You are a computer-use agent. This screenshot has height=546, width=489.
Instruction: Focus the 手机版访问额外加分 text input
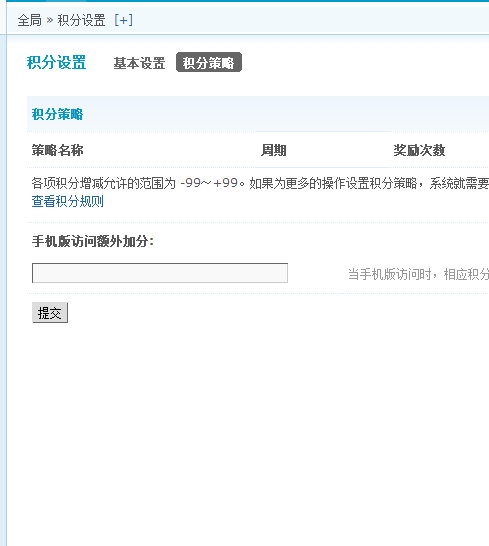(x=160, y=273)
